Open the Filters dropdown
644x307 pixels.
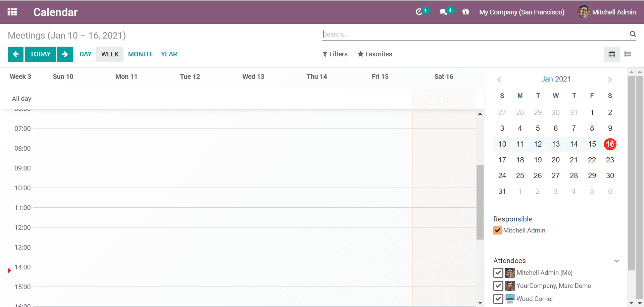point(335,54)
